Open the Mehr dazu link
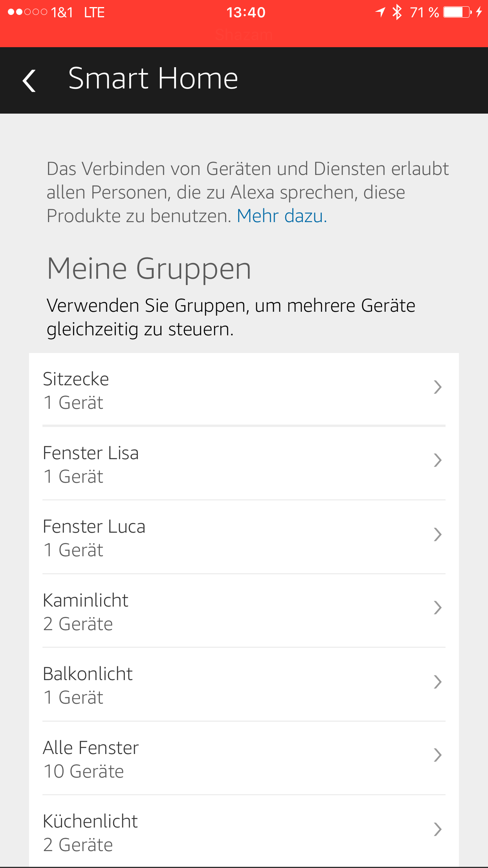The image size is (488, 868). click(x=282, y=216)
